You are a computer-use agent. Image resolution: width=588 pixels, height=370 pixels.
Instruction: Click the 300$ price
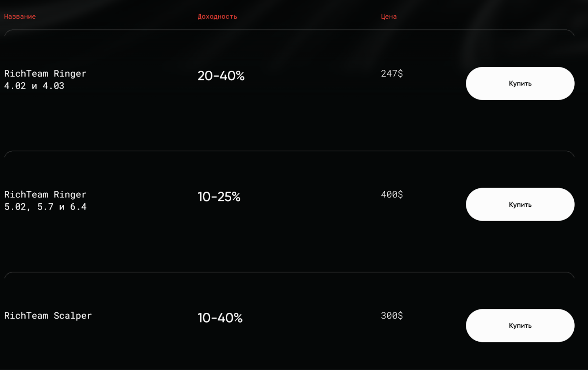click(x=392, y=316)
